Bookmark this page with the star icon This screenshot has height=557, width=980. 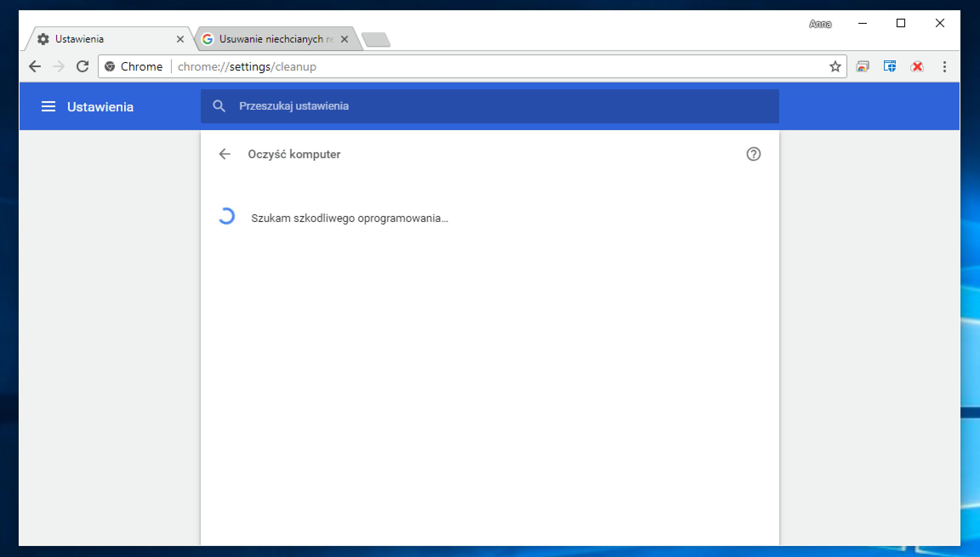[x=835, y=66]
